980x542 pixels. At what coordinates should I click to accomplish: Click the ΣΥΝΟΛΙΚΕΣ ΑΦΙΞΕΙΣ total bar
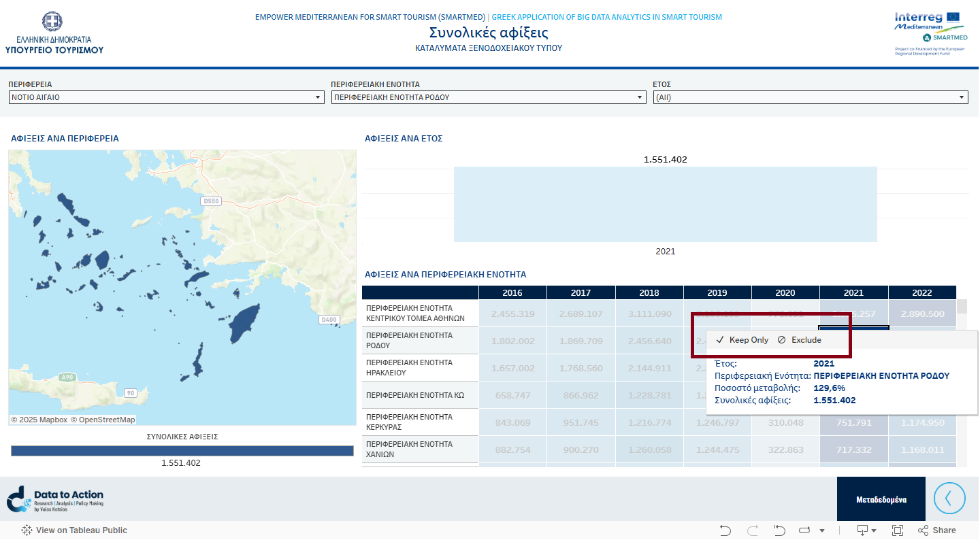point(182,451)
